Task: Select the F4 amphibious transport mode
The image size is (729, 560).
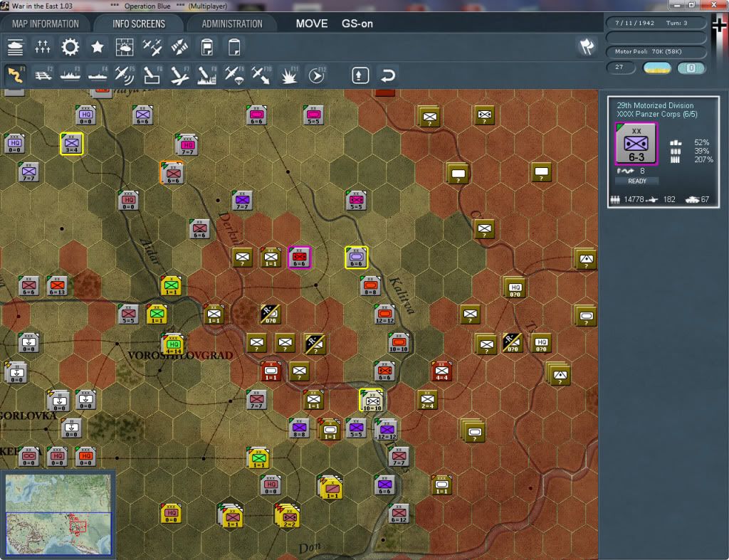Action: [x=98, y=75]
